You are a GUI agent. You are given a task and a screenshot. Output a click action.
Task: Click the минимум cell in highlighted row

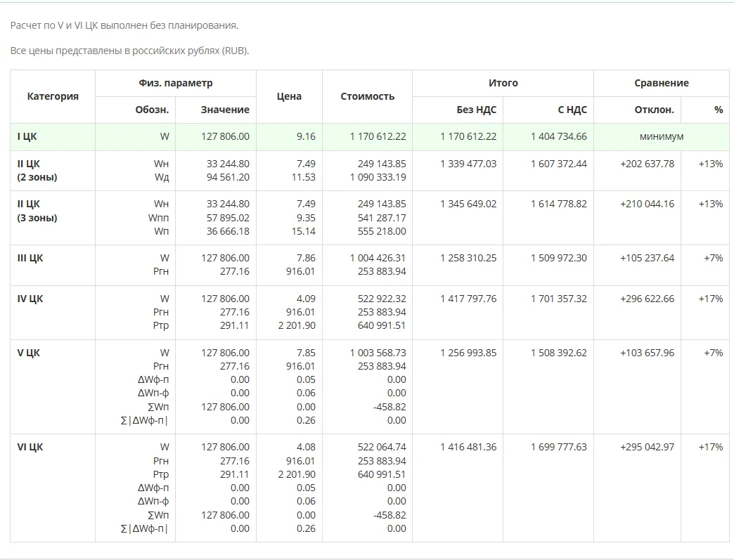[661, 136]
